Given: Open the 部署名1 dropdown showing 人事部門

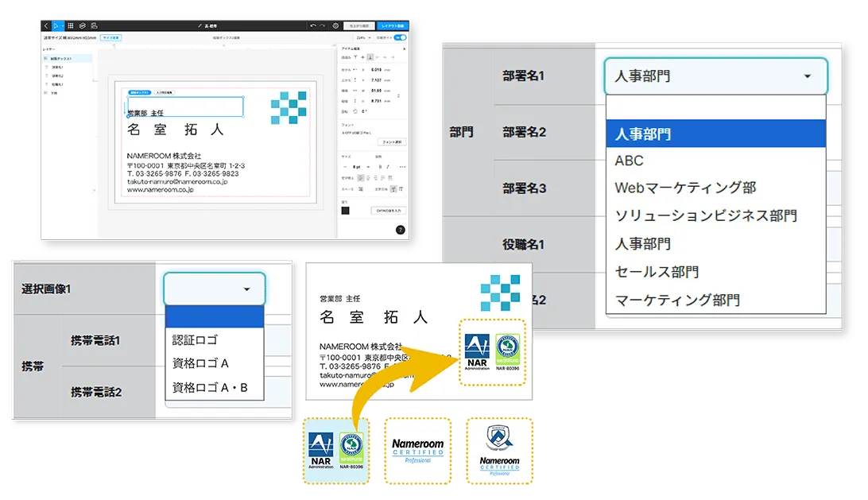Looking at the screenshot, I should [x=715, y=77].
